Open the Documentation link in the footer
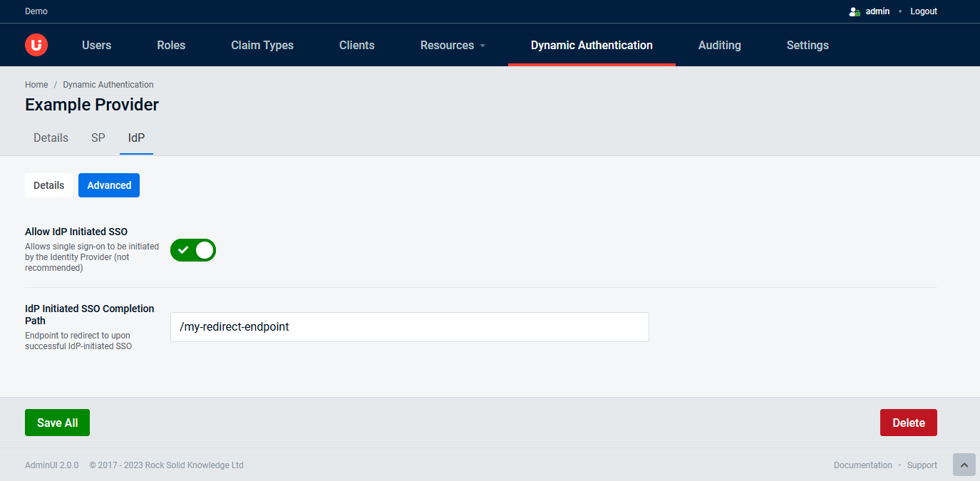Image resolution: width=980 pixels, height=481 pixels. 862,465
